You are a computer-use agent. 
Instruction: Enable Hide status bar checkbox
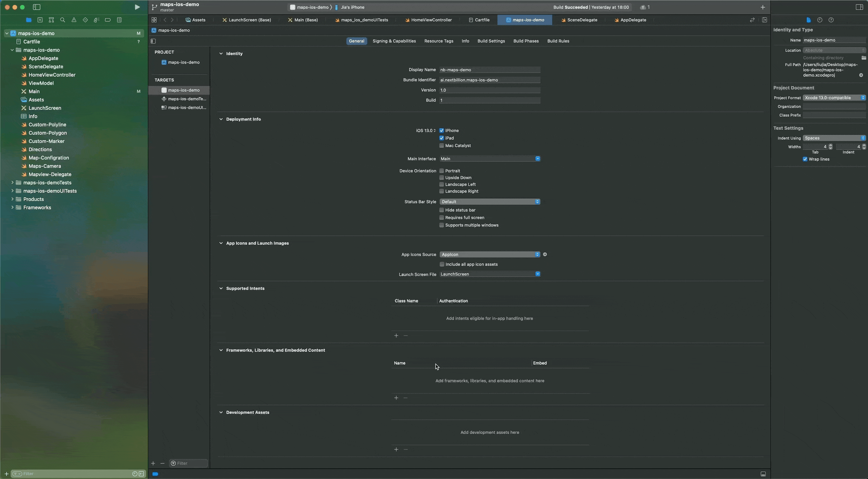point(441,210)
